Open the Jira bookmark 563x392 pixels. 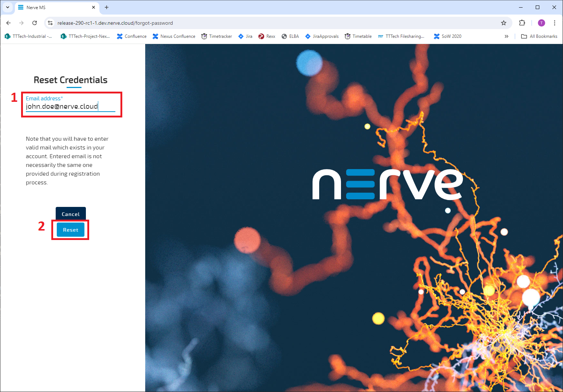(245, 36)
